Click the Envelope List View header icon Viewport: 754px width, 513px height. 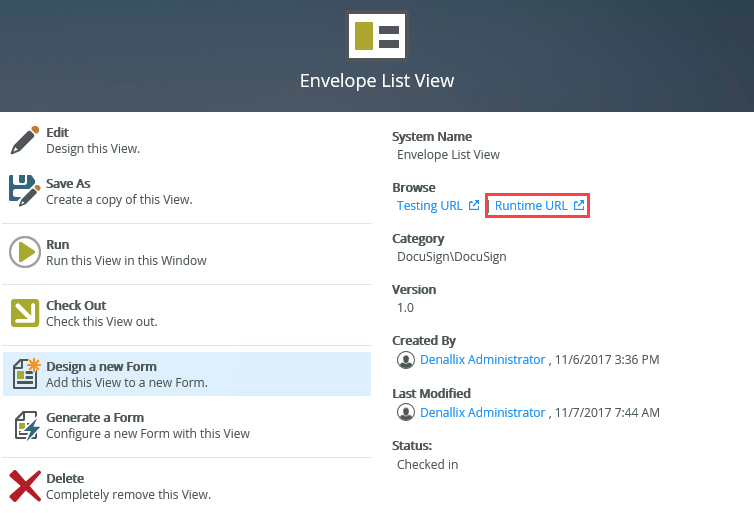tap(377, 36)
